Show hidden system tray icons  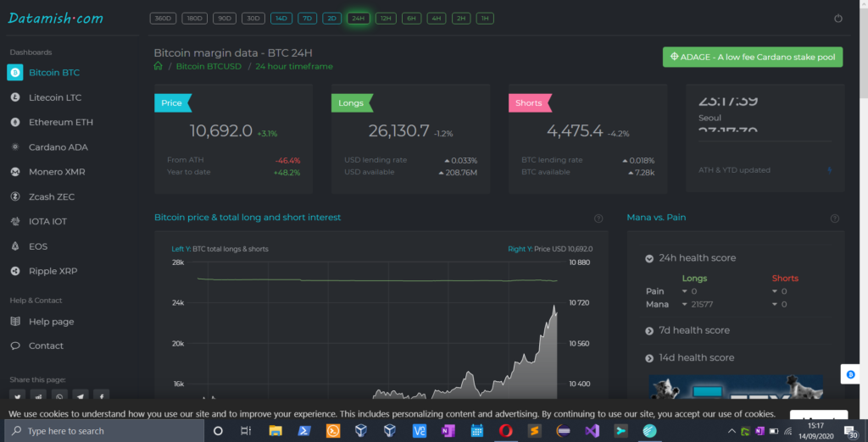pos(732,431)
